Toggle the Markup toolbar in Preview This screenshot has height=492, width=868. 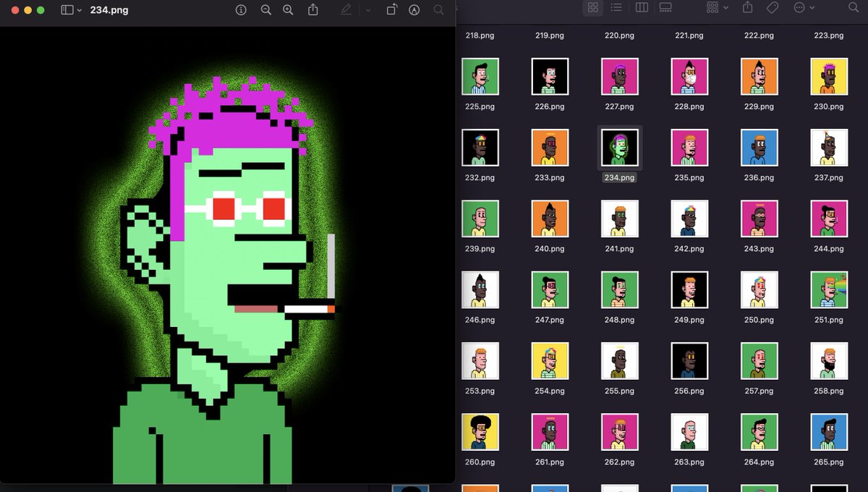(414, 10)
